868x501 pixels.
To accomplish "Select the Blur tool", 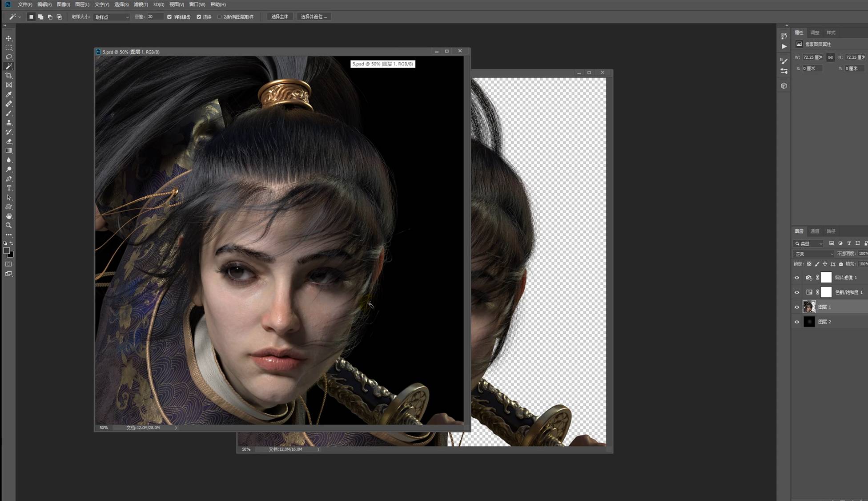I will [8, 160].
